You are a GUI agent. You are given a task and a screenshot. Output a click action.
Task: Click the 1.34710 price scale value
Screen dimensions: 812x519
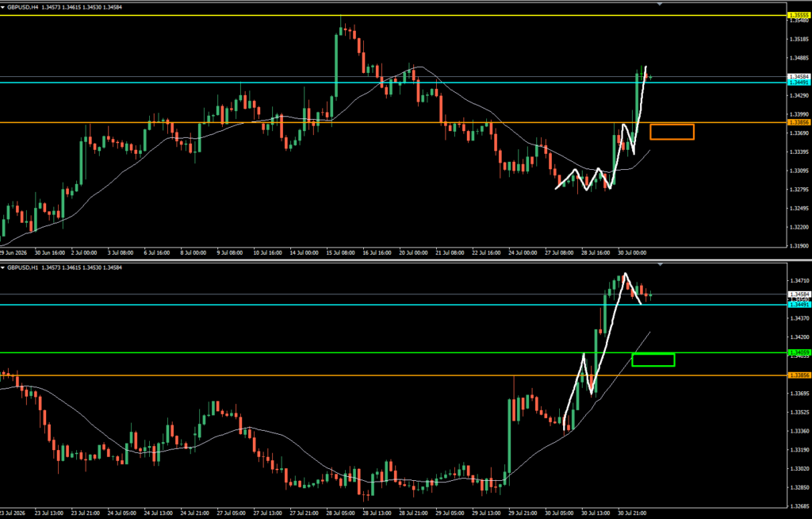pos(799,280)
